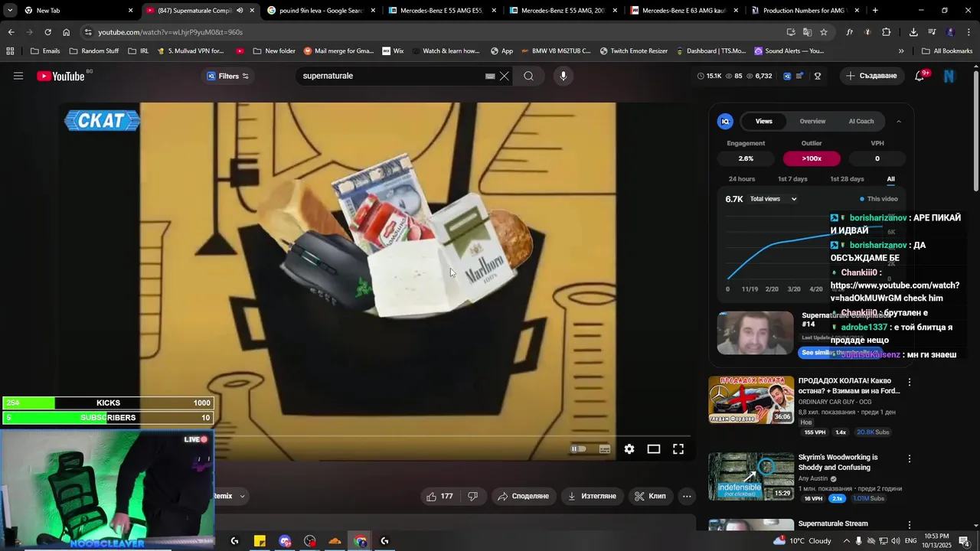Select 1st 28 days time range
This screenshot has width=980, height=551.
[x=847, y=179]
